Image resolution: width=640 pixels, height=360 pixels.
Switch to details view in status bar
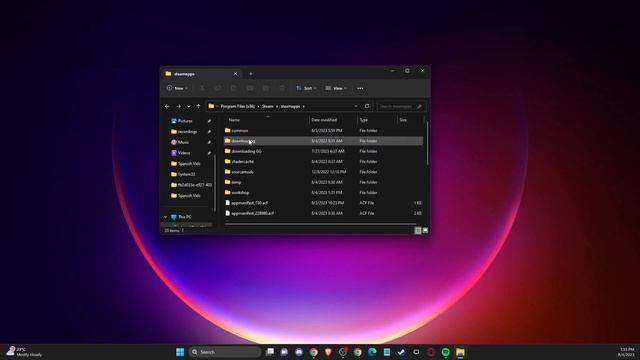(x=418, y=231)
